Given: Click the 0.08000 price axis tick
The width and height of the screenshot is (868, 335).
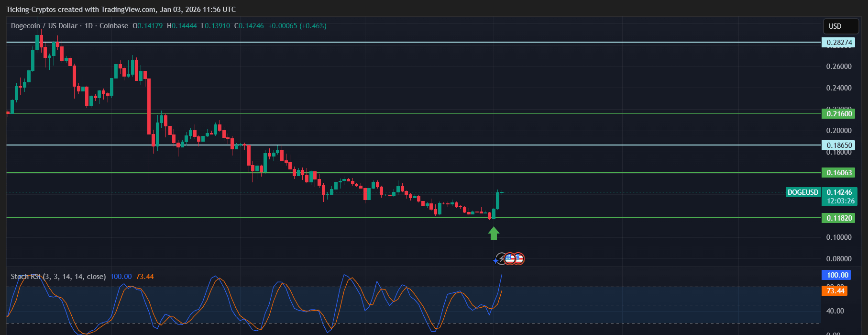Looking at the screenshot, I should 839,259.
